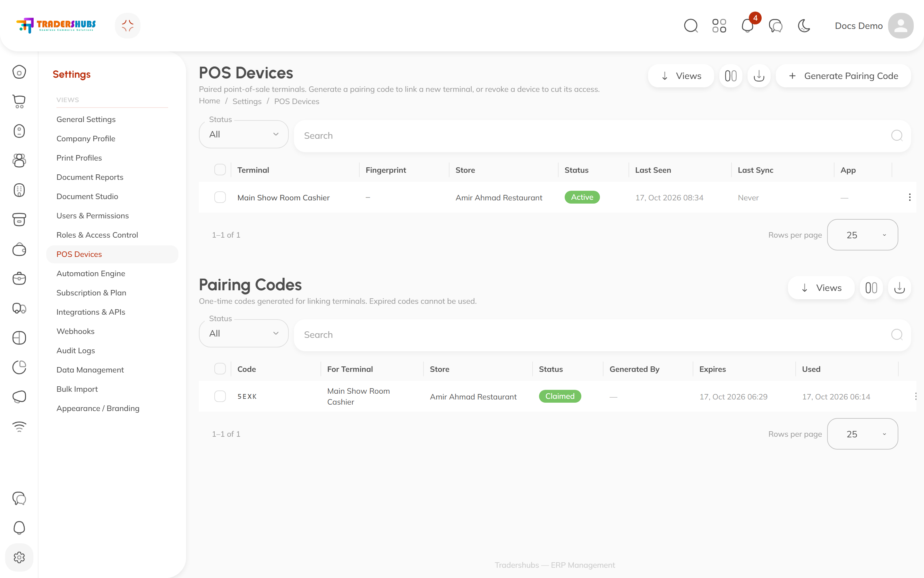Open the Pairing Codes Views dropdown
This screenshot has height=578, width=924.
tap(821, 288)
